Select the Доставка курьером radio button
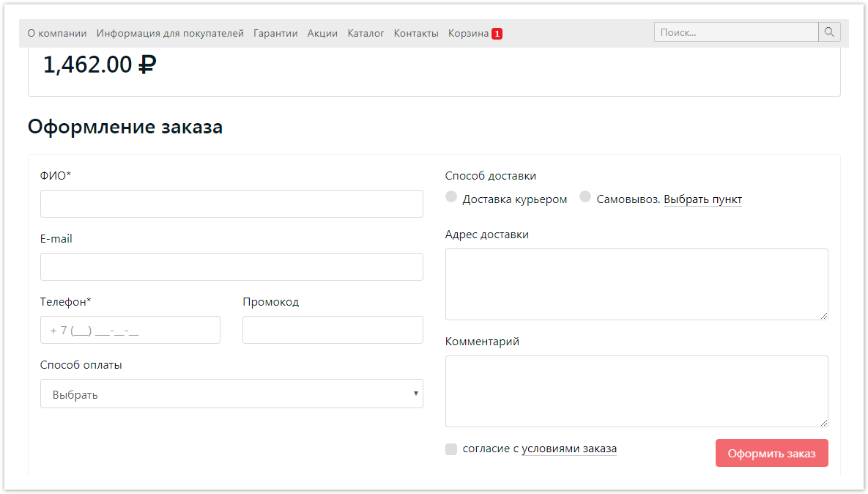 click(x=451, y=196)
